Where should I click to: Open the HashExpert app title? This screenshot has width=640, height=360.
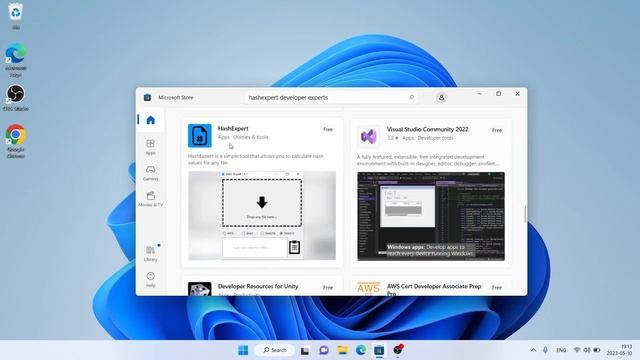233,128
